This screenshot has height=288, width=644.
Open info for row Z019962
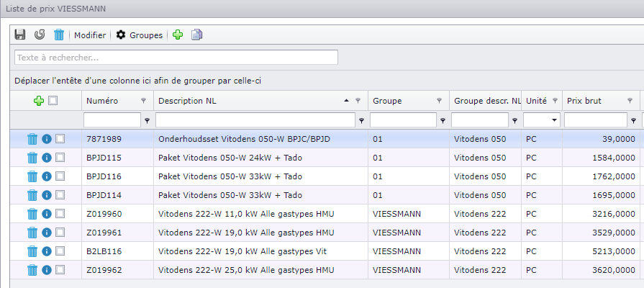pos(47,270)
